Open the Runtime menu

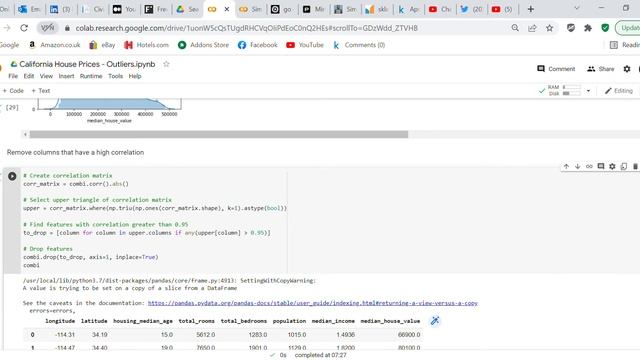click(x=91, y=76)
